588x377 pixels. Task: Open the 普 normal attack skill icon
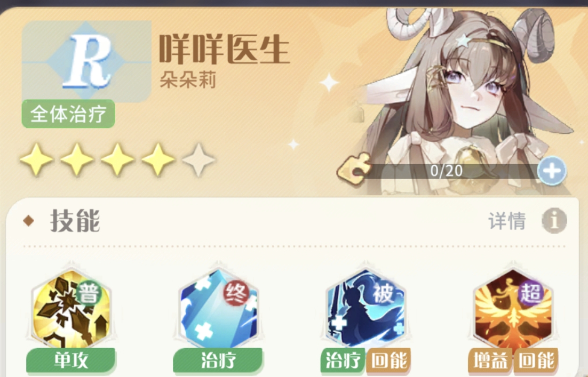(71, 309)
